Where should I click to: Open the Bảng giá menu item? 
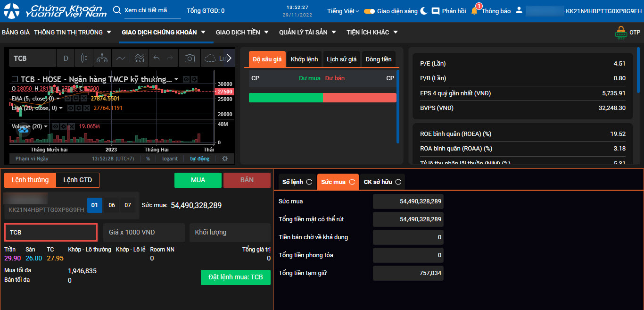click(16, 33)
